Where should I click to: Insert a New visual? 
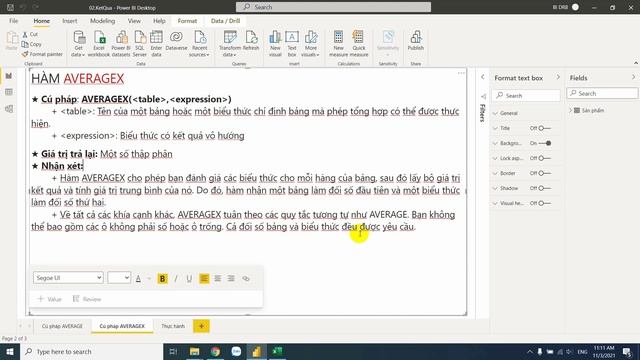275,44
